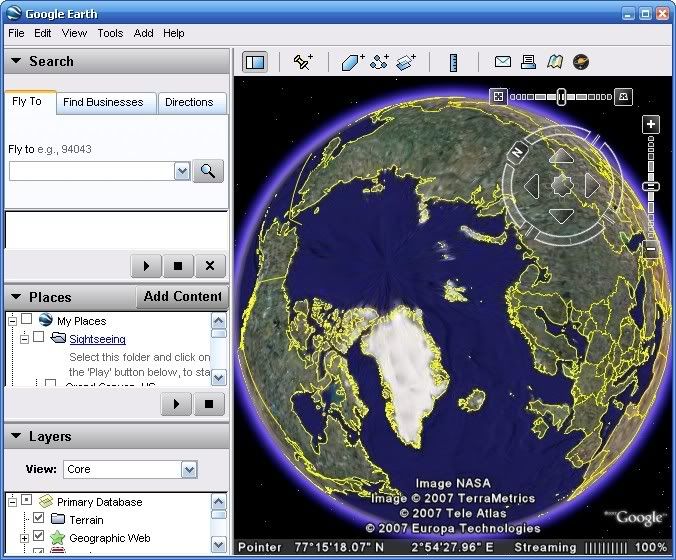Play the search results tour
676x560 pixels.
146,266
